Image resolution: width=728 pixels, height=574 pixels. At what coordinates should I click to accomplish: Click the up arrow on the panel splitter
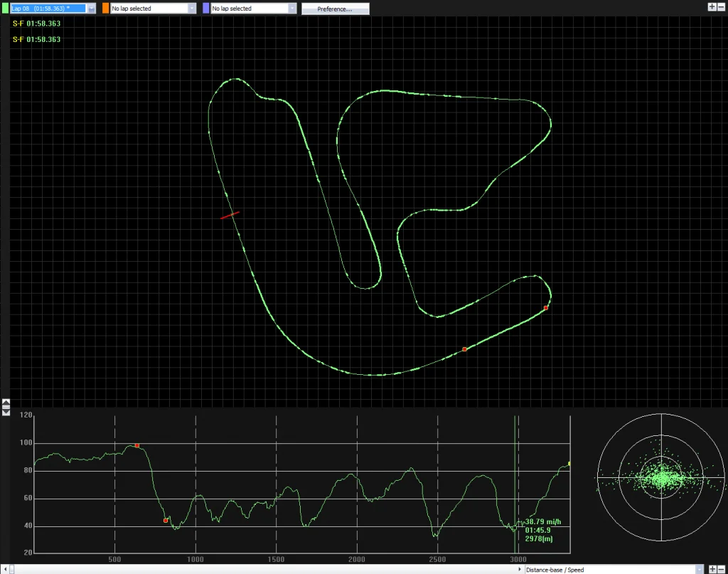6,402
